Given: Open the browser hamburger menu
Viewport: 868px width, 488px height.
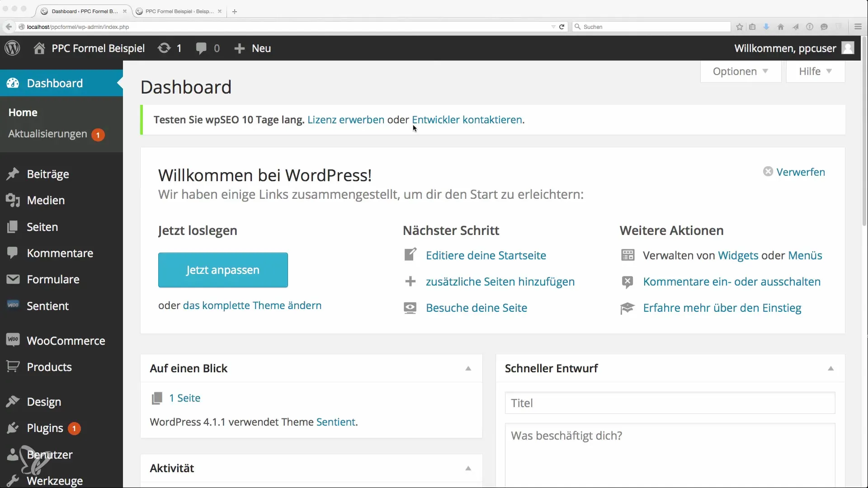Looking at the screenshot, I should click(x=858, y=27).
